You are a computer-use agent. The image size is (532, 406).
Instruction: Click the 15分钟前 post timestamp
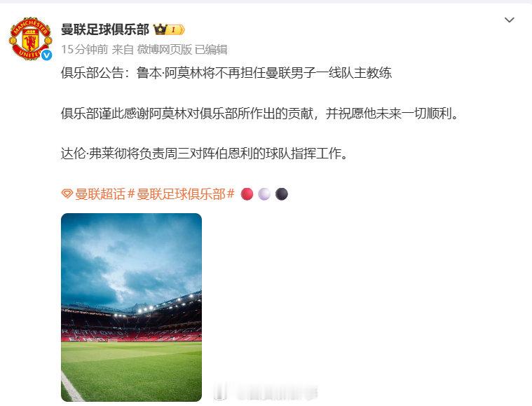click(85, 50)
